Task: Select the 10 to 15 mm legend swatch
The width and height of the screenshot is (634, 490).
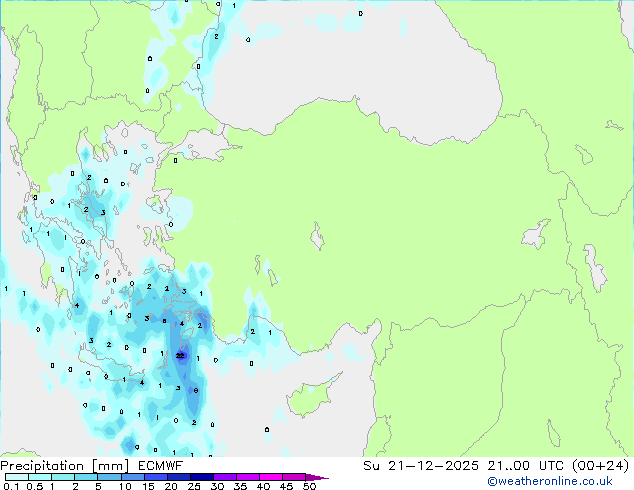Action: [133, 477]
